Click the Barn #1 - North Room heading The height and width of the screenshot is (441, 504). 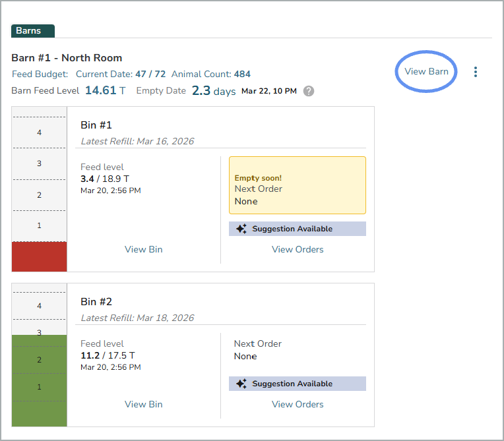[67, 58]
